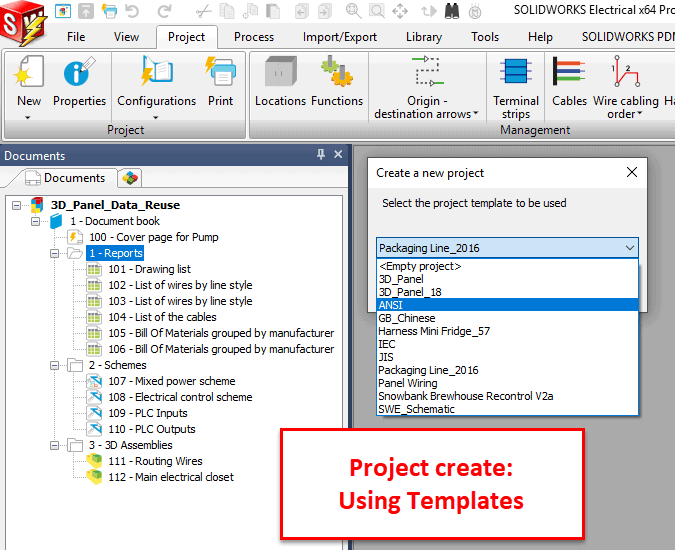Click the Paste icon in quick access toolbar
675x550 pixels.
(x=273, y=10)
